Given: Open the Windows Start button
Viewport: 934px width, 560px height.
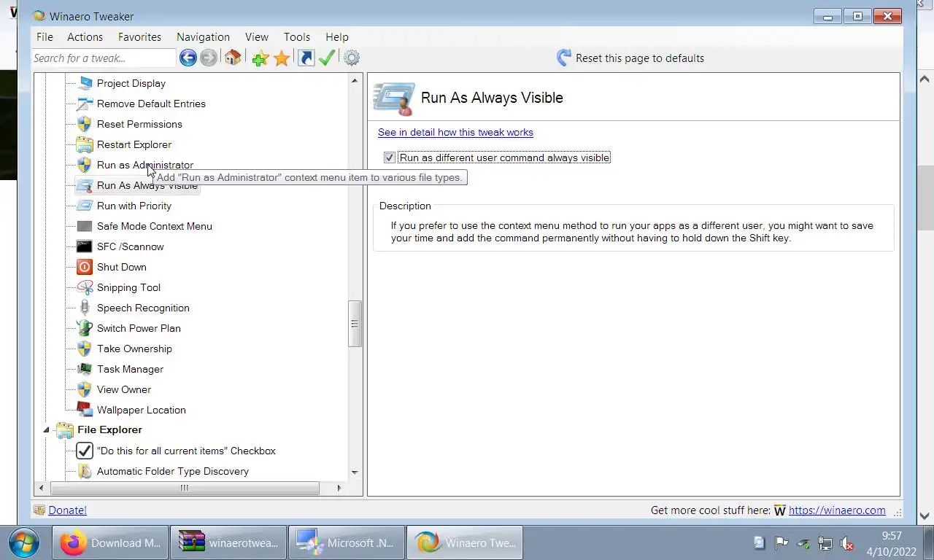Looking at the screenshot, I should (x=24, y=542).
